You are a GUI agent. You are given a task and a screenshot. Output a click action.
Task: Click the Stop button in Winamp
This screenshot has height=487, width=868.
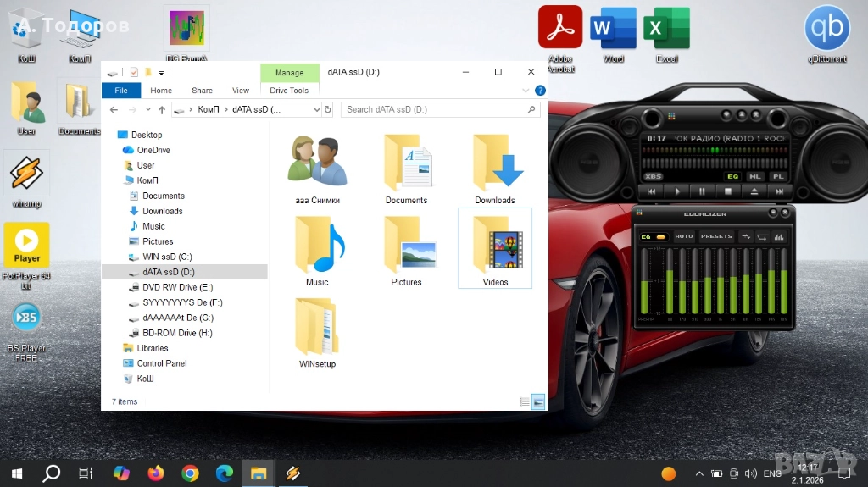pyautogui.click(x=727, y=192)
